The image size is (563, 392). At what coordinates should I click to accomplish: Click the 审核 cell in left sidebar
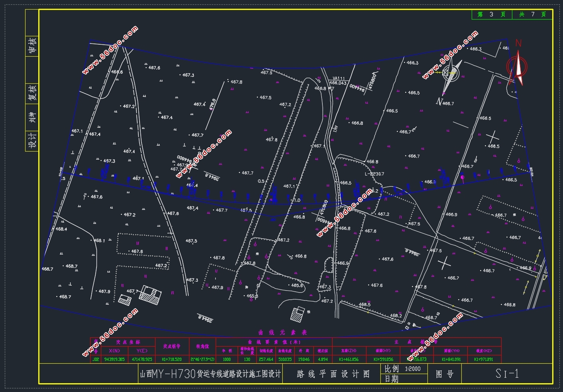click(x=32, y=45)
